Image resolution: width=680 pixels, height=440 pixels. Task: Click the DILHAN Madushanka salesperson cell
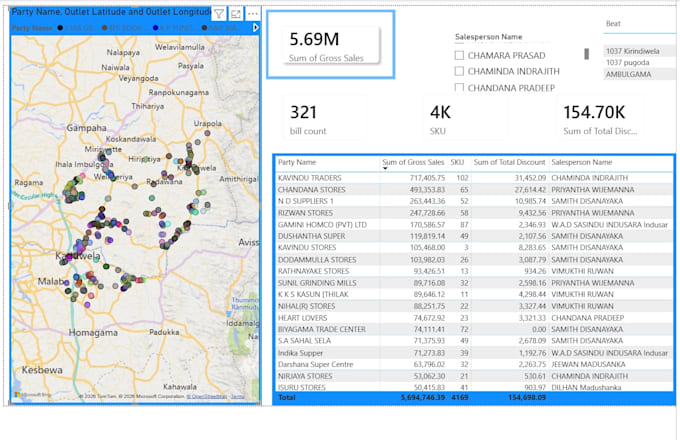pos(586,387)
